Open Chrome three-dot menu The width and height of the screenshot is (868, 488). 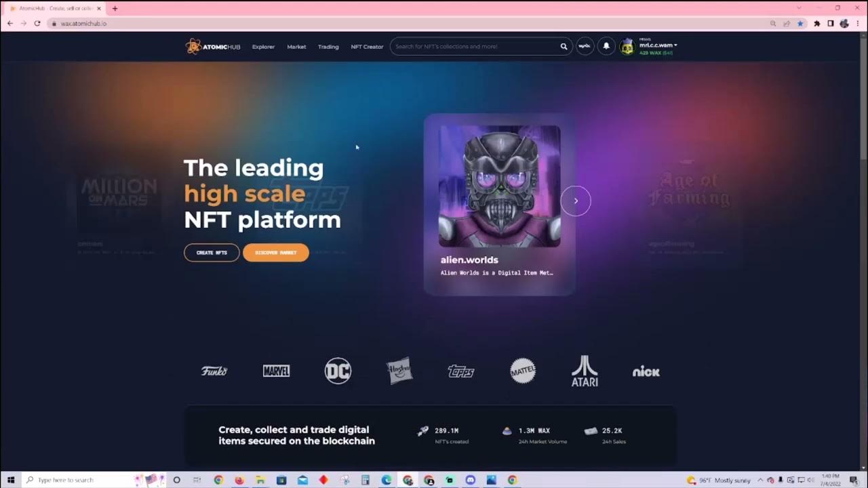(857, 23)
